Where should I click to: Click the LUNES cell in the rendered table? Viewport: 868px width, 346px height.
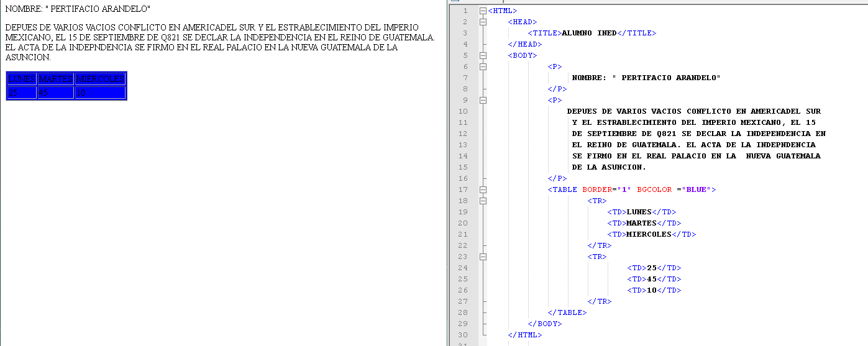pyautogui.click(x=22, y=79)
